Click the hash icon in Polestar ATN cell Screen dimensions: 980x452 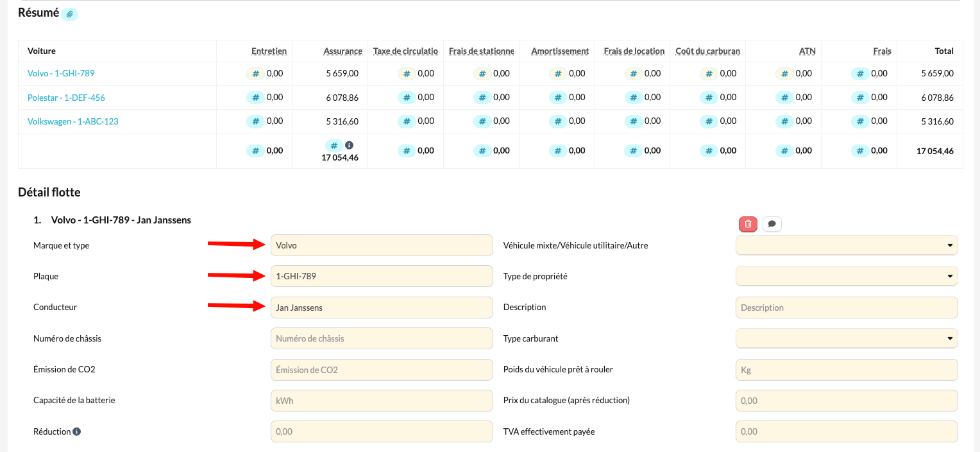coord(784,98)
